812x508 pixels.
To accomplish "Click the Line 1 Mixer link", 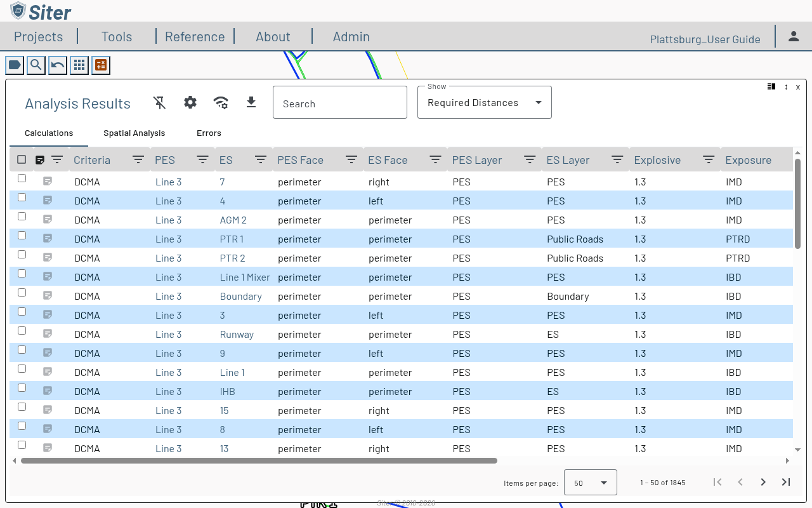I will click(245, 277).
